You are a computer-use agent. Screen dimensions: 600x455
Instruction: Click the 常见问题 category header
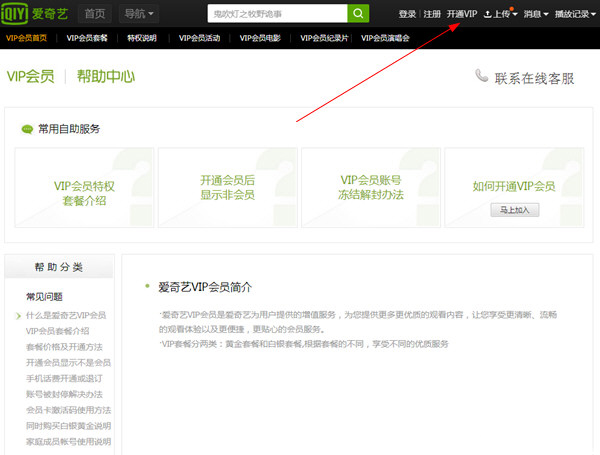(44, 297)
